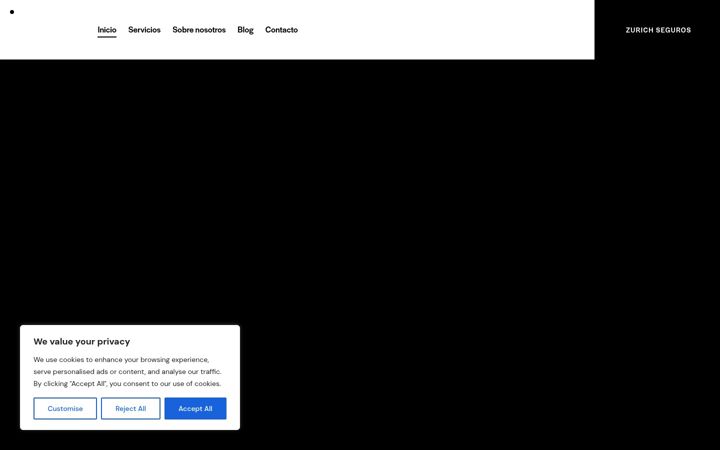720x450 pixels.
Task: Click the ZURICH SEGUROS link
Action: click(658, 30)
